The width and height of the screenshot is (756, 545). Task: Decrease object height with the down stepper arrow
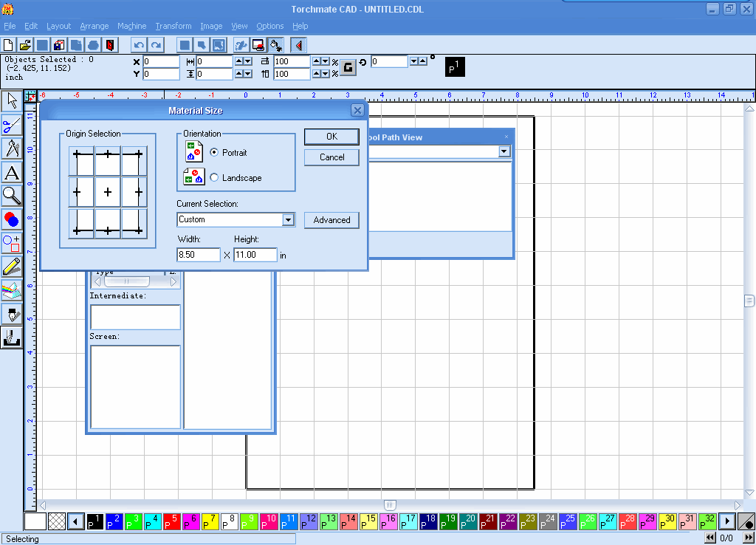click(x=248, y=74)
